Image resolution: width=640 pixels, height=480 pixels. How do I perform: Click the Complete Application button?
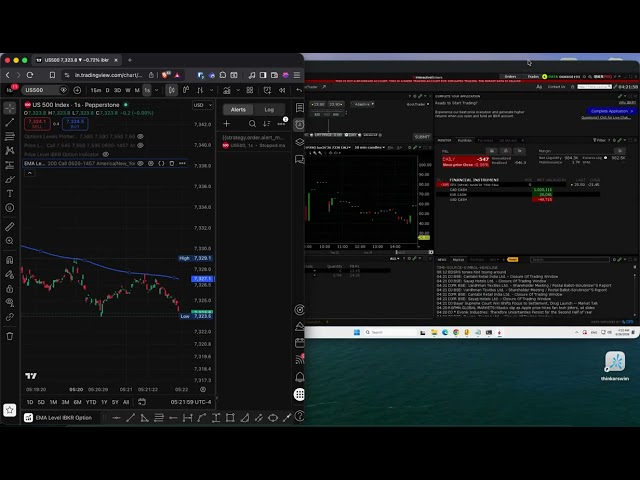(611, 111)
